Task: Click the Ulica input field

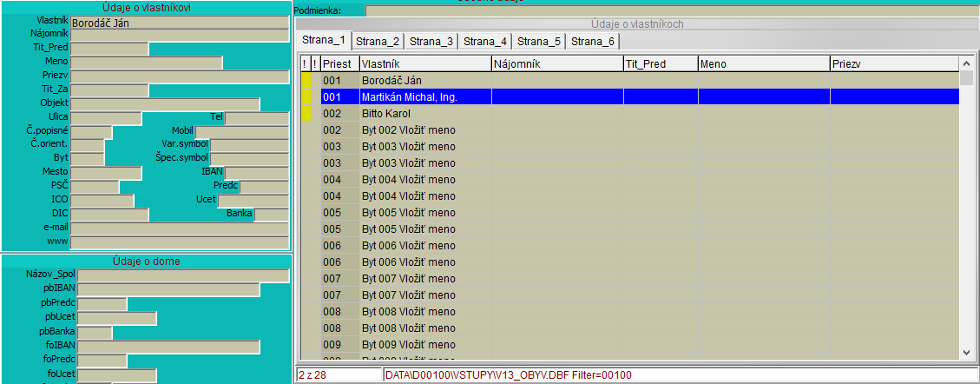Action: (x=106, y=117)
